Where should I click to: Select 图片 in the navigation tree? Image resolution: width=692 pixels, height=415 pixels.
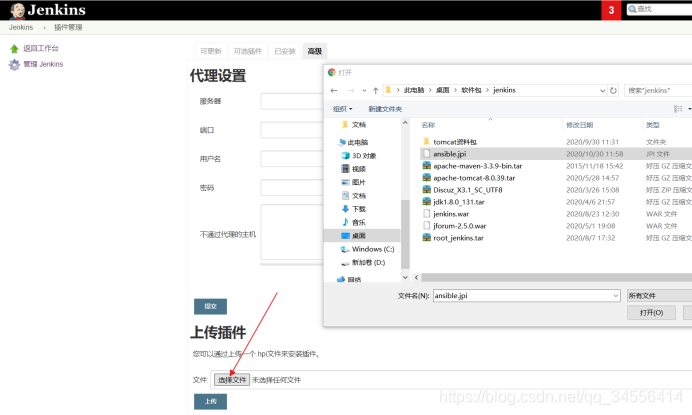click(354, 182)
